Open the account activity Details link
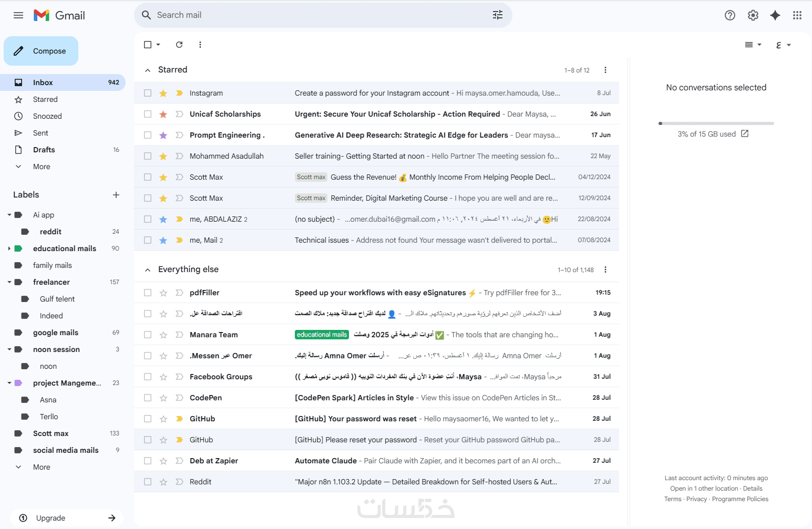This screenshot has width=812, height=529. (x=753, y=489)
